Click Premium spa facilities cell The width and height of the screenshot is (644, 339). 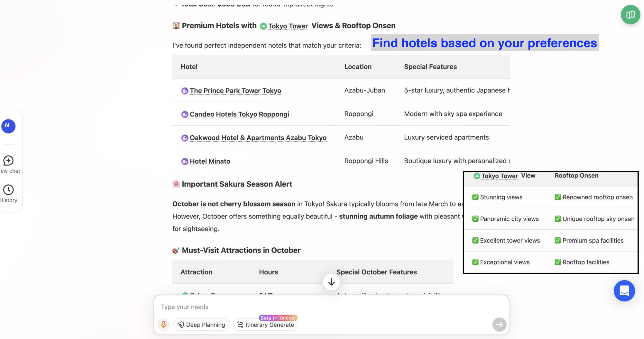coord(589,241)
